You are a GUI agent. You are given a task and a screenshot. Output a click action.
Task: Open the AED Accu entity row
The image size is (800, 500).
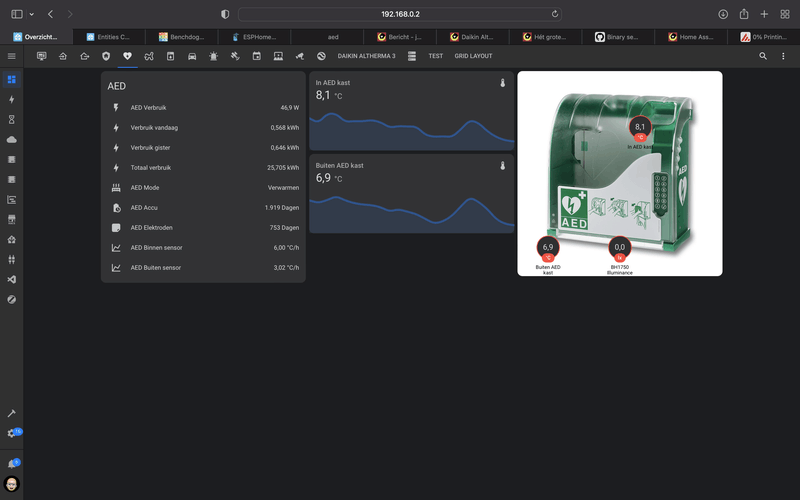[x=203, y=208]
